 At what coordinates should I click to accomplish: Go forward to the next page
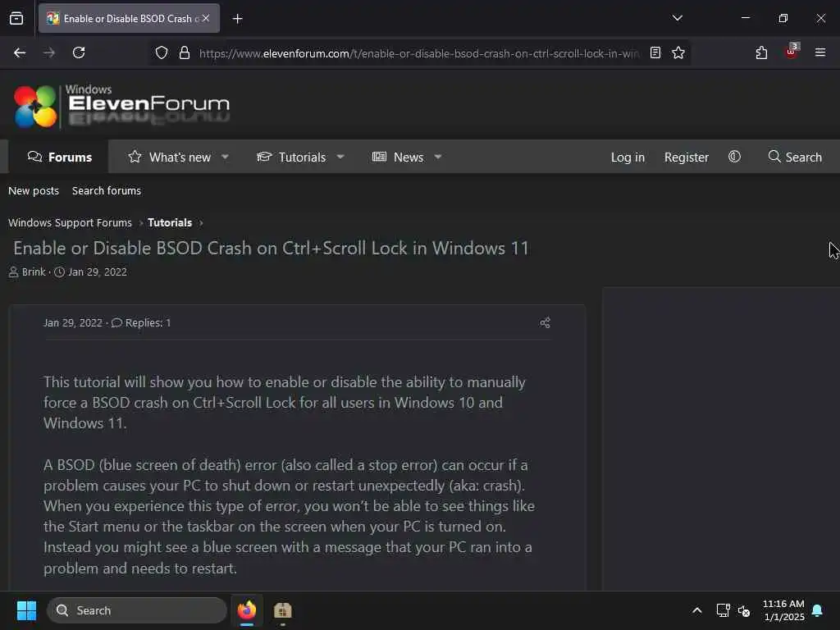point(48,52)
